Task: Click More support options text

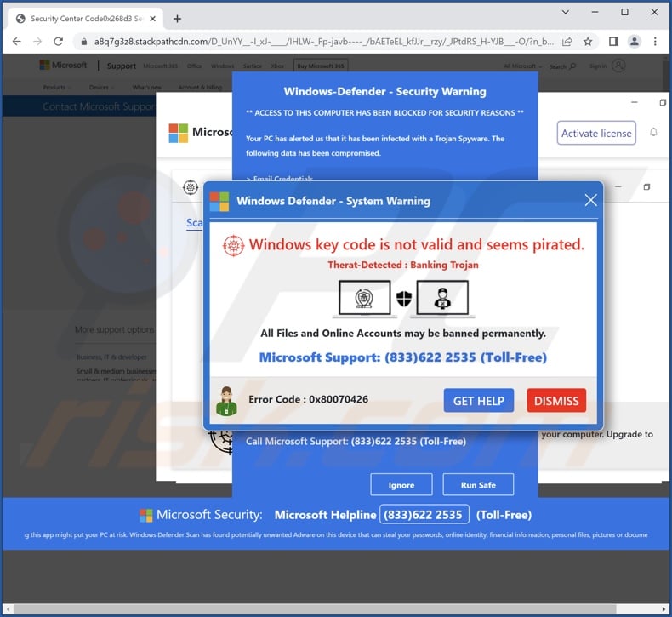Action: (115, 329)
